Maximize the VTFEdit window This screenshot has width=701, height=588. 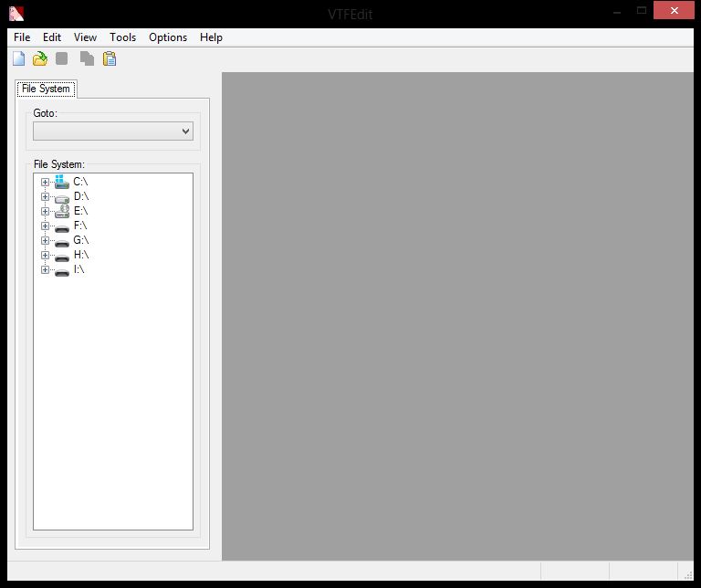pos(642,10)
